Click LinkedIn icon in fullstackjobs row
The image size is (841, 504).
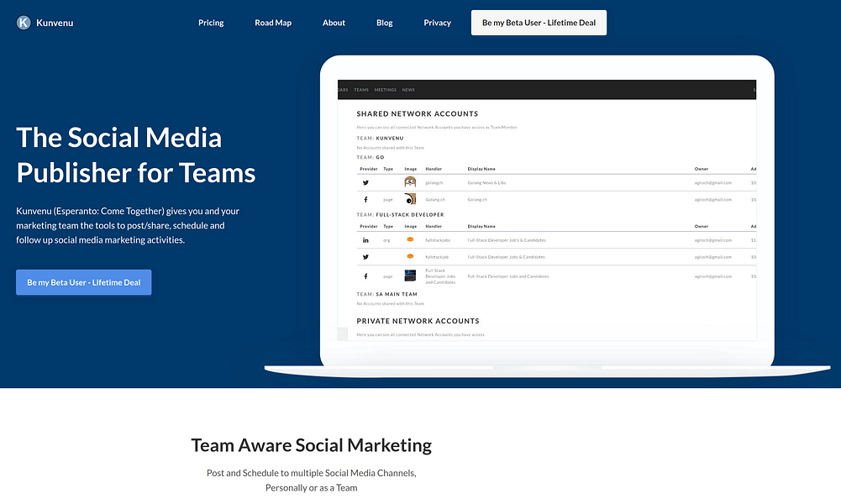365,240
